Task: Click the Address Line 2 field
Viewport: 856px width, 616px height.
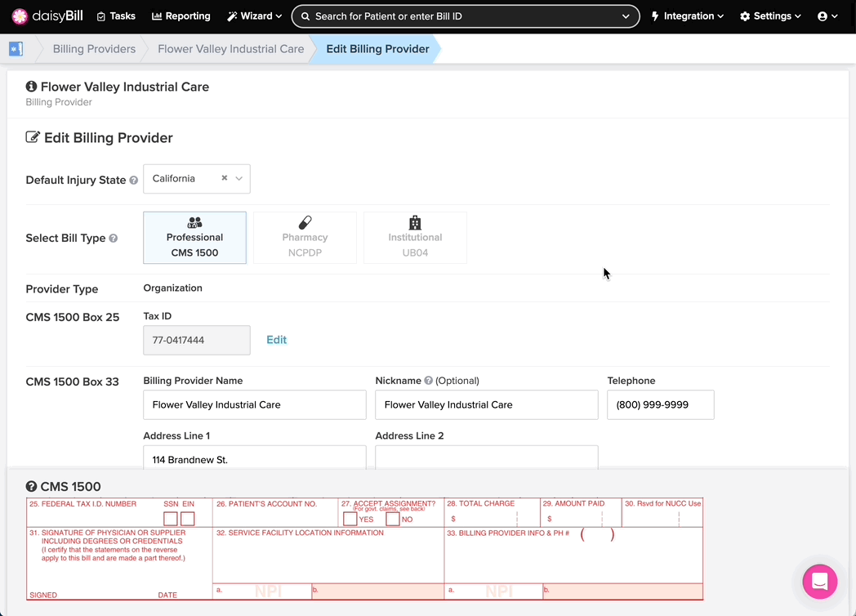Action: tap(487, 457)
